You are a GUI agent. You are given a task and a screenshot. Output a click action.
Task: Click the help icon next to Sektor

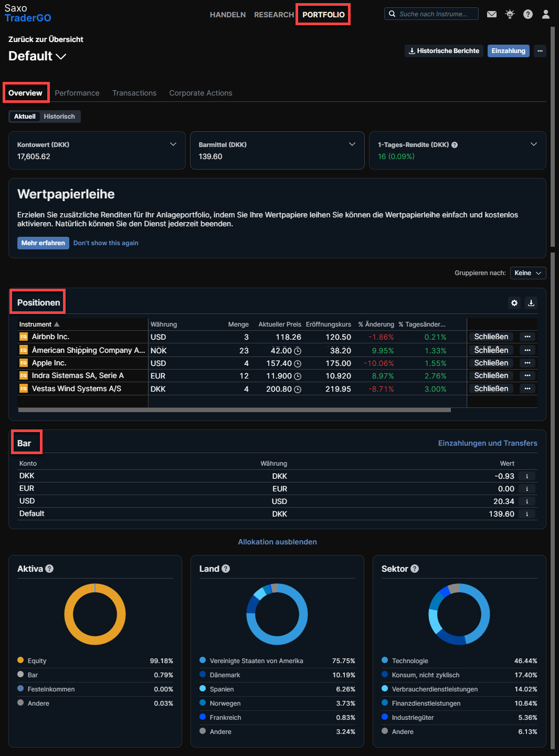point(415,569)
